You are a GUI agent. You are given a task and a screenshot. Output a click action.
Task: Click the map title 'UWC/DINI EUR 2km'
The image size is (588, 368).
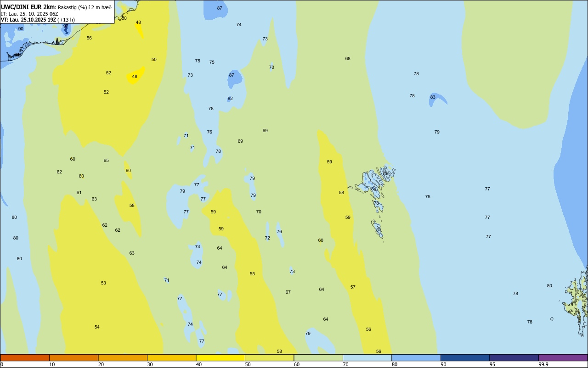click(x=28, y=7)
